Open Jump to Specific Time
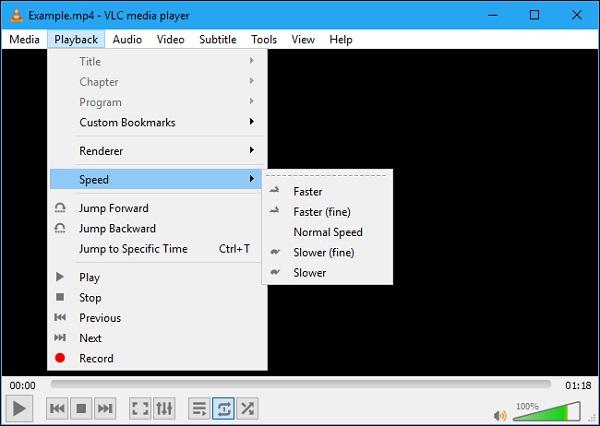The height and width of the screenshot is (426, 600). tap(157, 249)
